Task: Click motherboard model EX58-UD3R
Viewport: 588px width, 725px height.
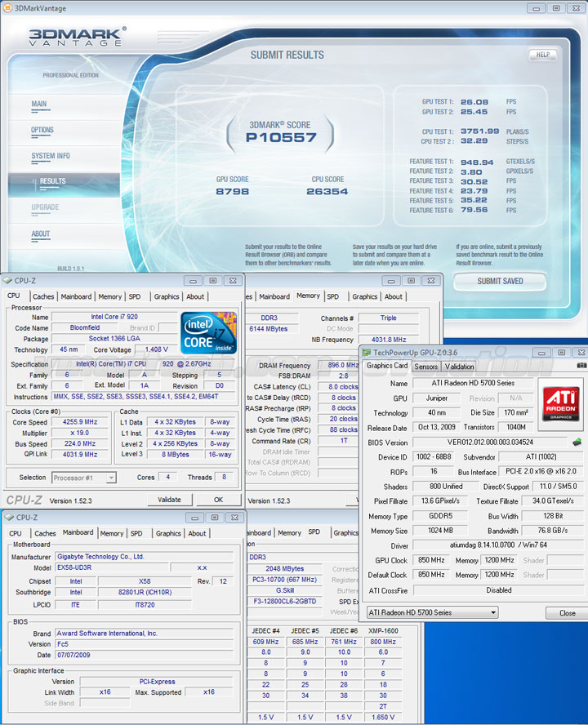Action: click(x=112, y=567)
